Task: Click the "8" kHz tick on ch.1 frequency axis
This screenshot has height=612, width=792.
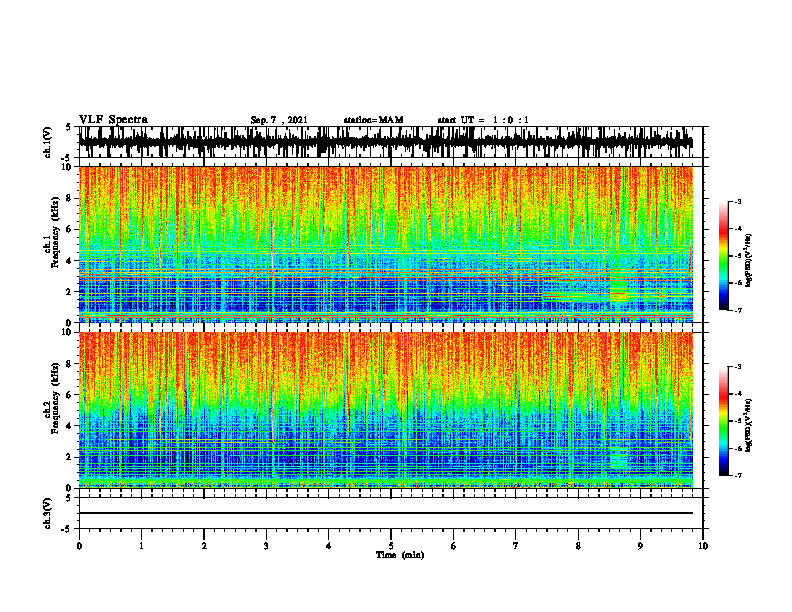Action: (x=70, y=198)
